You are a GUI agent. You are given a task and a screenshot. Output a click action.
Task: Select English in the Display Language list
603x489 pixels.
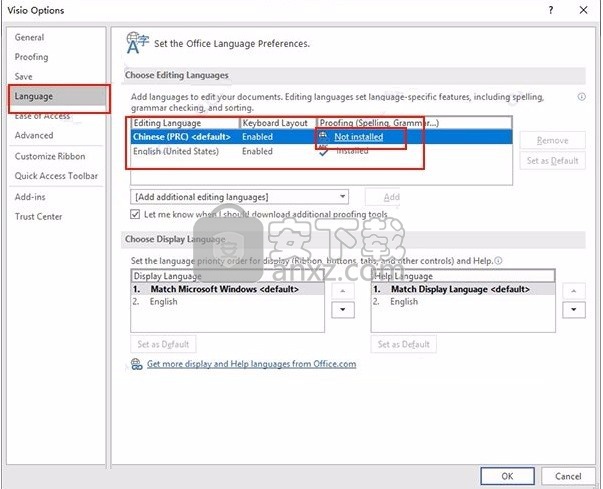[x=228, y=302]
